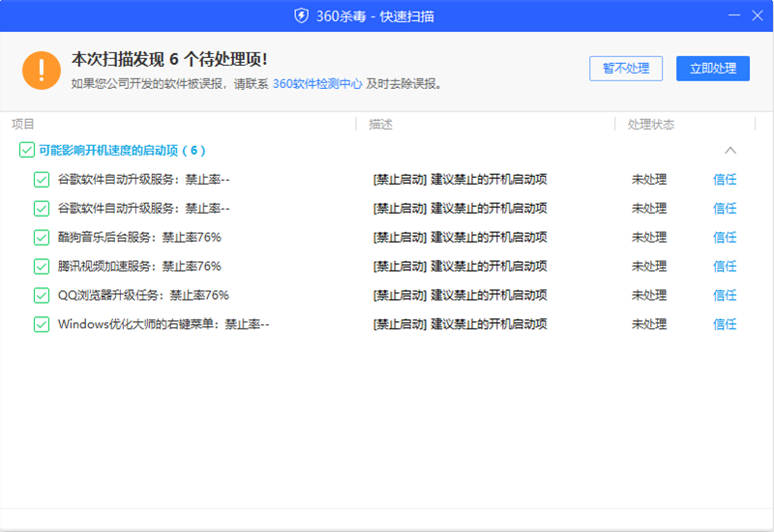Uncheck the 腾讯视频加速服务 checkbox
This screenshot has width=774, height=532.
(x=42, y=266)
